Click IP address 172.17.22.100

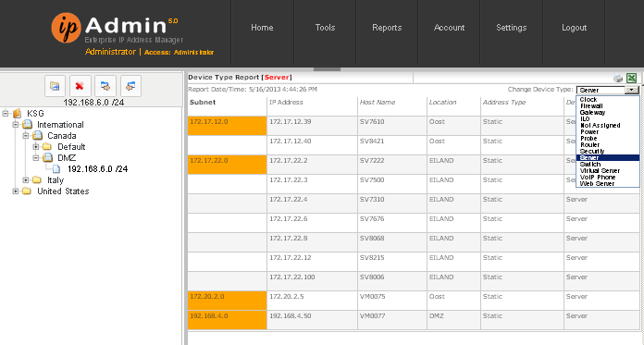(292, 277)
